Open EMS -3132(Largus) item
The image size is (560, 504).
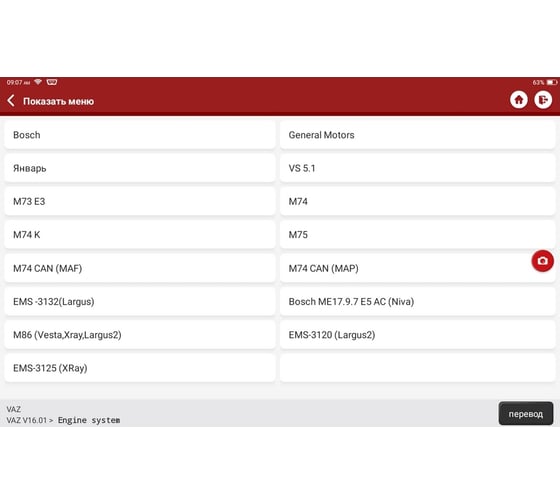click(x=140, y=301)
